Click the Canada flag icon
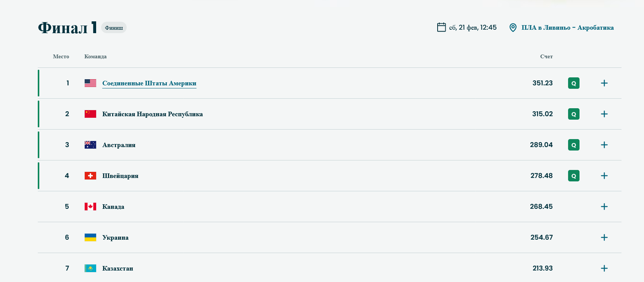Viewport: 644px width, 282px height. [x=90, y=207]
